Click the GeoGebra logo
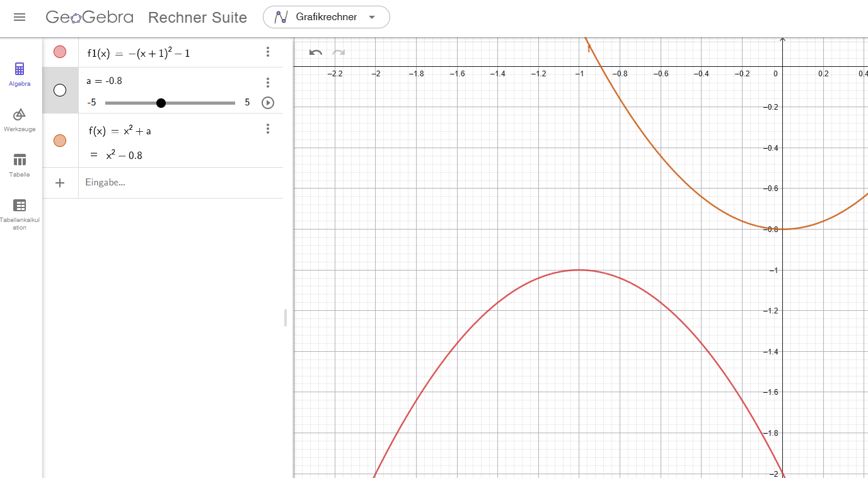868x478 pixels. pos(90,17)
